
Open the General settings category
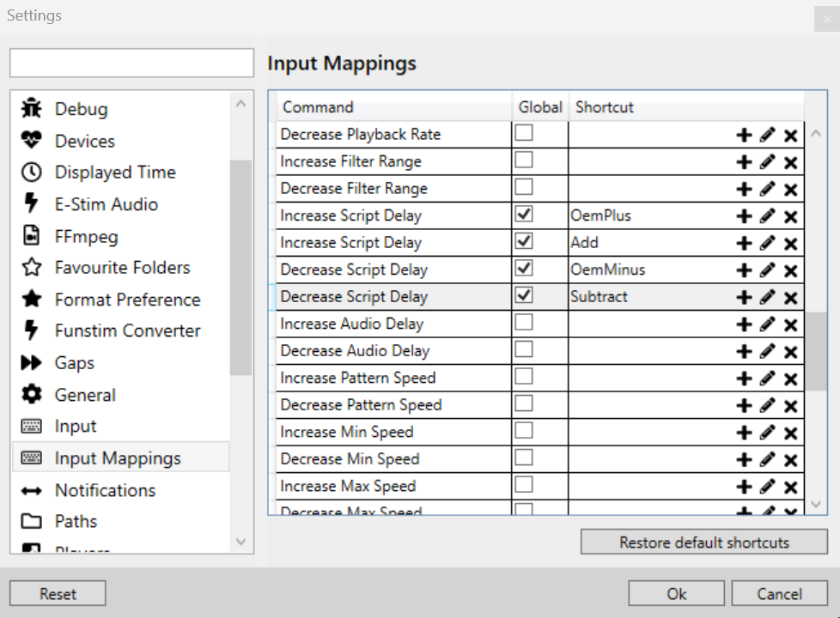pos(85,395)
